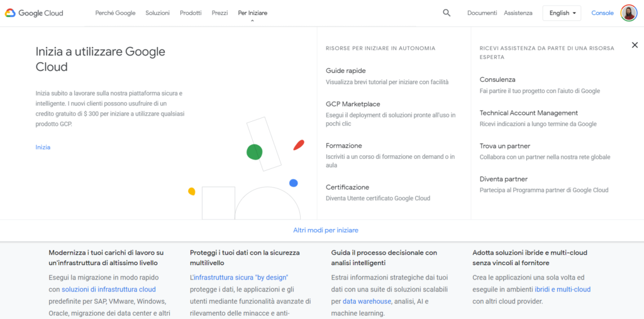This screenshot has width=644, height=319.
Task: Open the English language dropdown
Action: [562, 13]
